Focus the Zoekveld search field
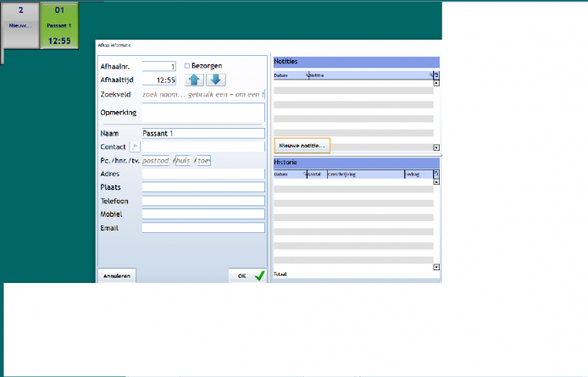Screen dimensions: 588x377 tap(203, 94)
